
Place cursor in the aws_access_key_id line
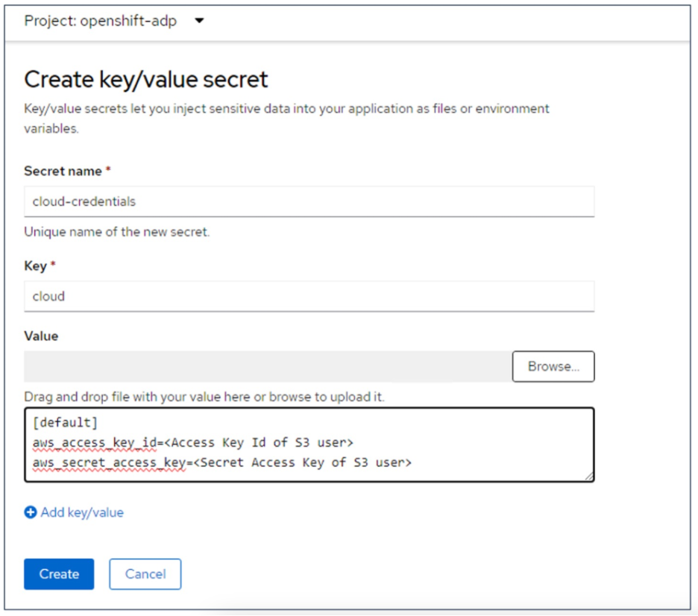click(x=192, y=443)
